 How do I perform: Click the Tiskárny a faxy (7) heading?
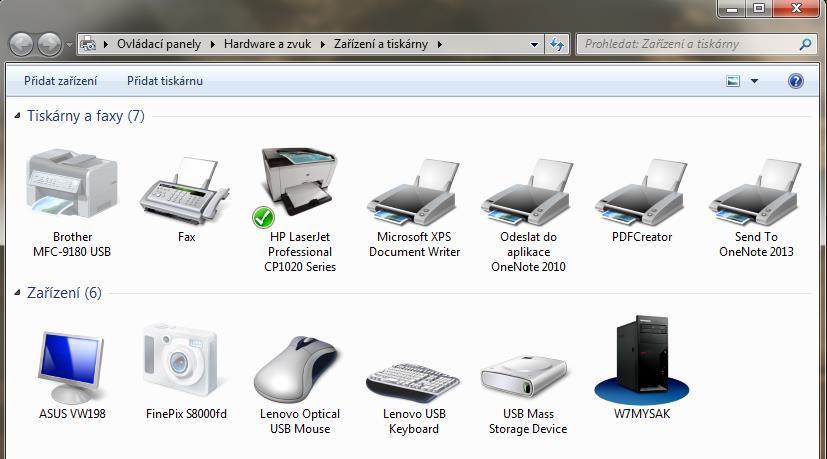click(86, 116)
